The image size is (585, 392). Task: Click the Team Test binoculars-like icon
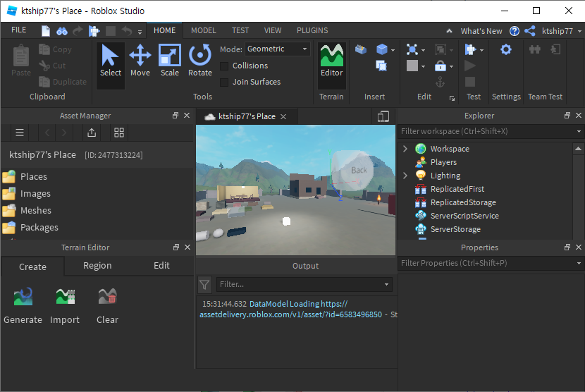point(535,49)
